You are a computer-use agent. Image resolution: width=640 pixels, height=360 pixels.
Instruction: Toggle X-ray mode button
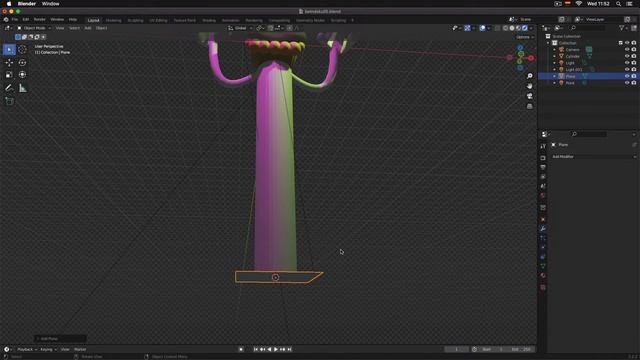coord(497,28)
